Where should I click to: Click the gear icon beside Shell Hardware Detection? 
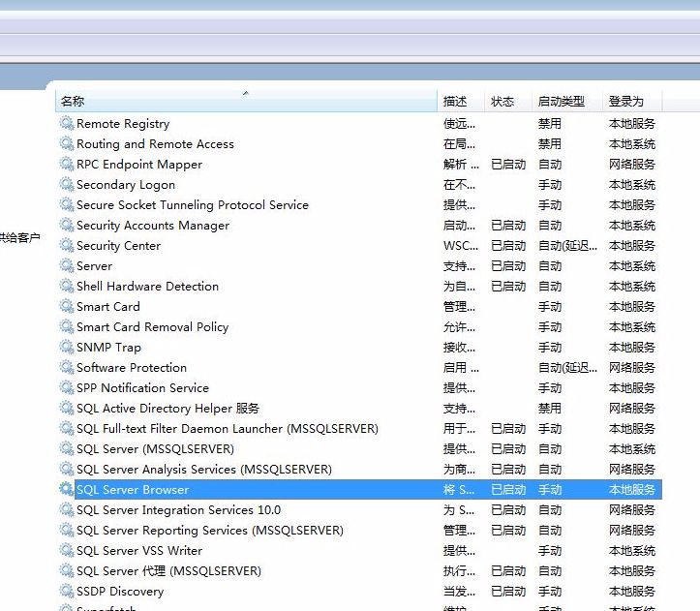click(x=67, y=286)
